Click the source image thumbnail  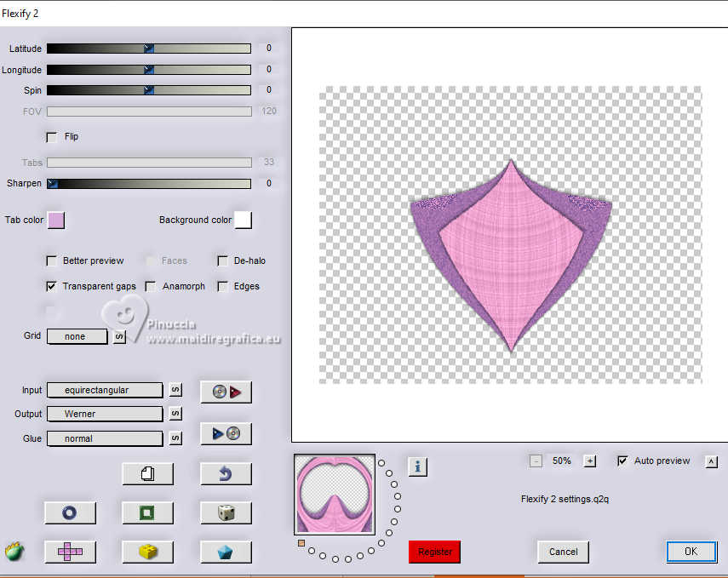click(335, 495)
